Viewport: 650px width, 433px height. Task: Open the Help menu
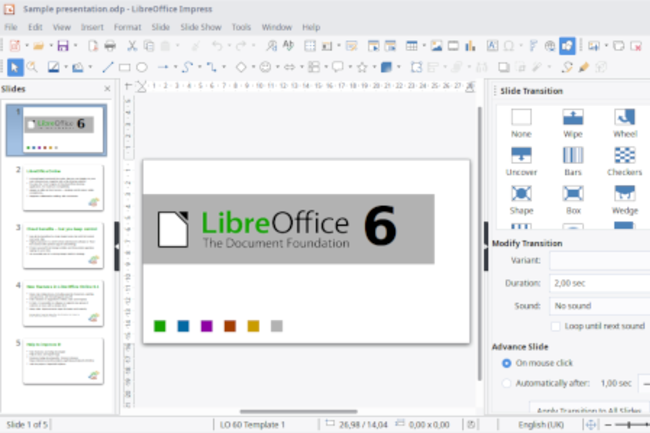[311, 27]
